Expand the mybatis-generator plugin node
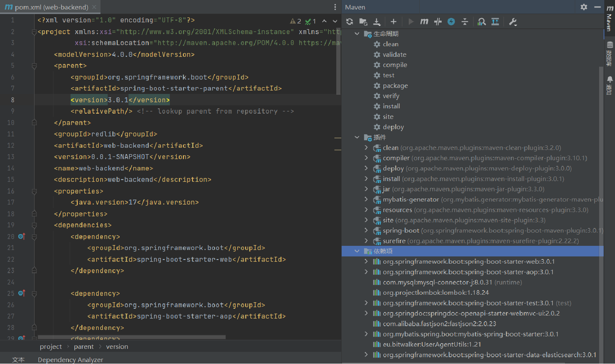This screenshot has width=615, height=364. pos(366,199)
